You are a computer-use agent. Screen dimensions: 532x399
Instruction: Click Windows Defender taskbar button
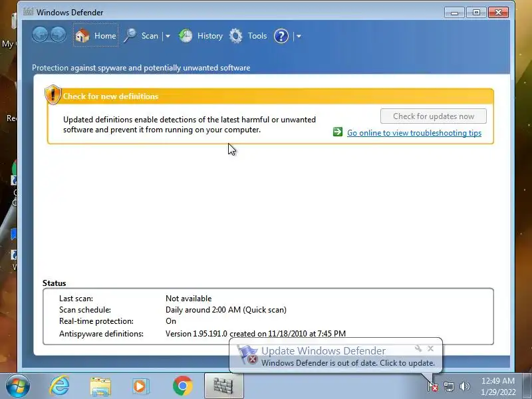tap(224, 386)
